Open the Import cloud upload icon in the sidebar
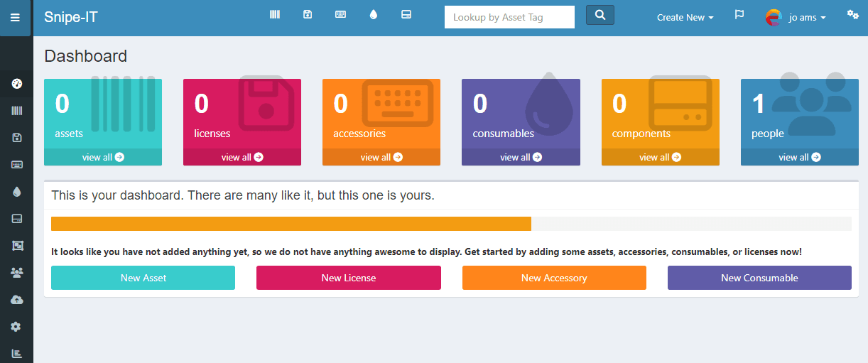 [16, 300]
